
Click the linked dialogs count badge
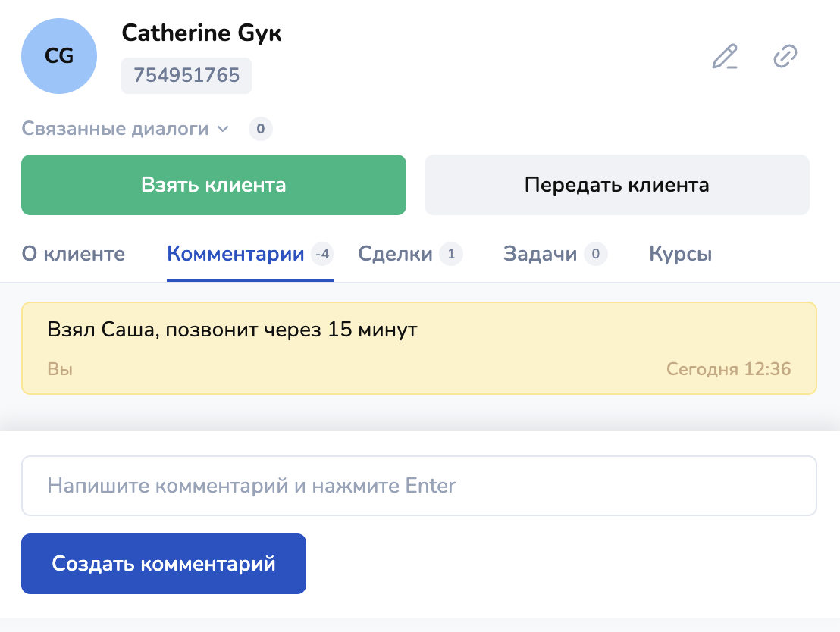(260, 129)
